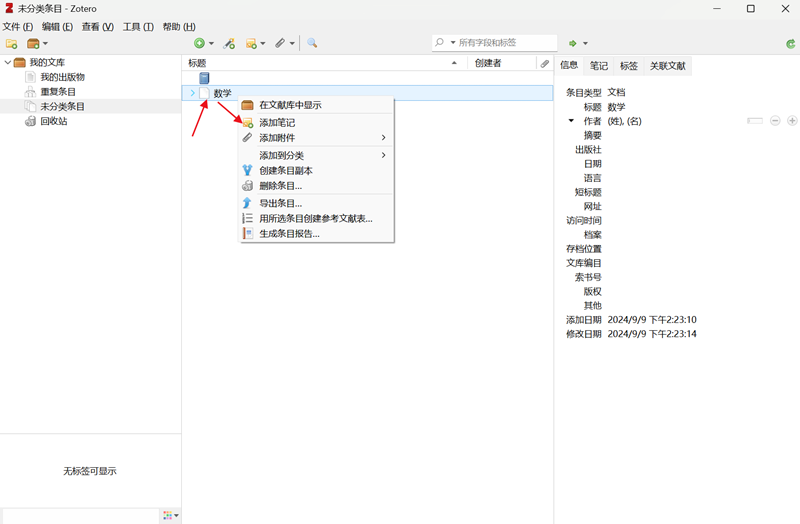Select 重复条目 in the library tree
Image resolution: width=800 pixels, height=524 pixels.
click(x=58, y=92)
